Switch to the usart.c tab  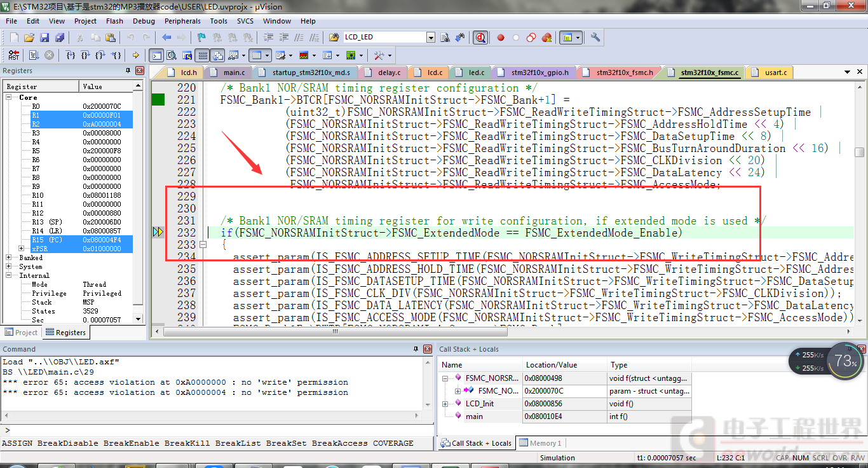pyautogui.click(x=769, y=72)
